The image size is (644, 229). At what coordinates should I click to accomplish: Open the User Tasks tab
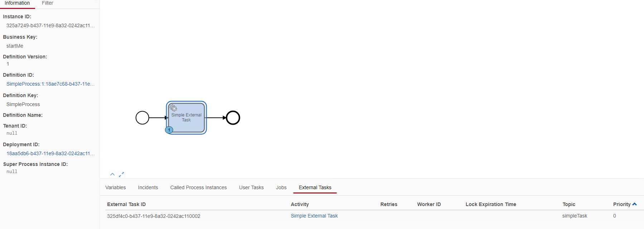251,187
